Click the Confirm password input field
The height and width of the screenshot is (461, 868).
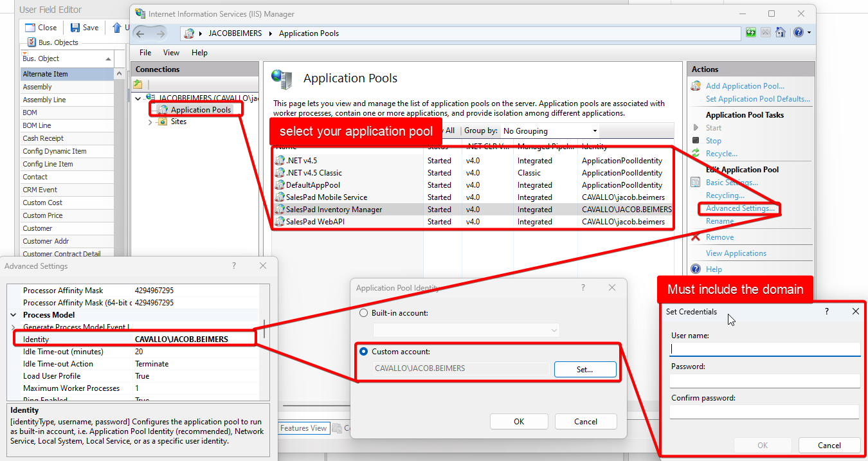point(764,411)
